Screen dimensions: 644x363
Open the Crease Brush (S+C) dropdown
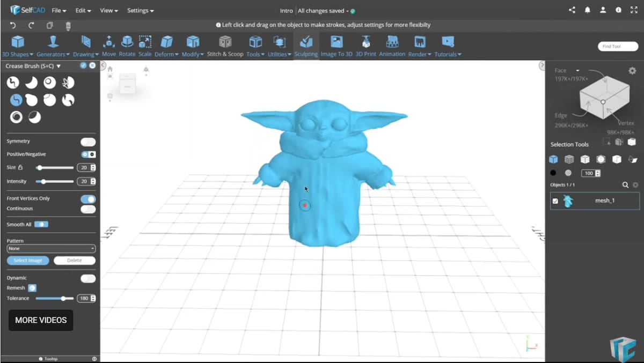pos(33,66)
